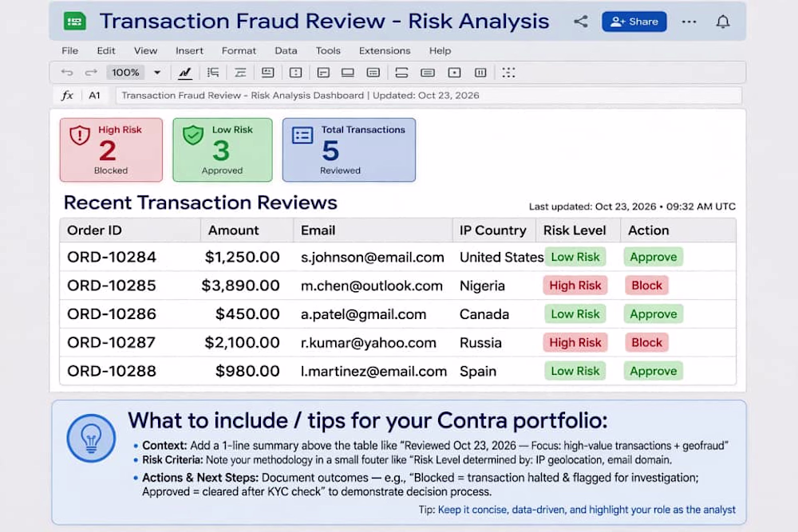This screenshot has width=798, height=532.
Task: Click the lightbulb tips icon
Action: 91,438
